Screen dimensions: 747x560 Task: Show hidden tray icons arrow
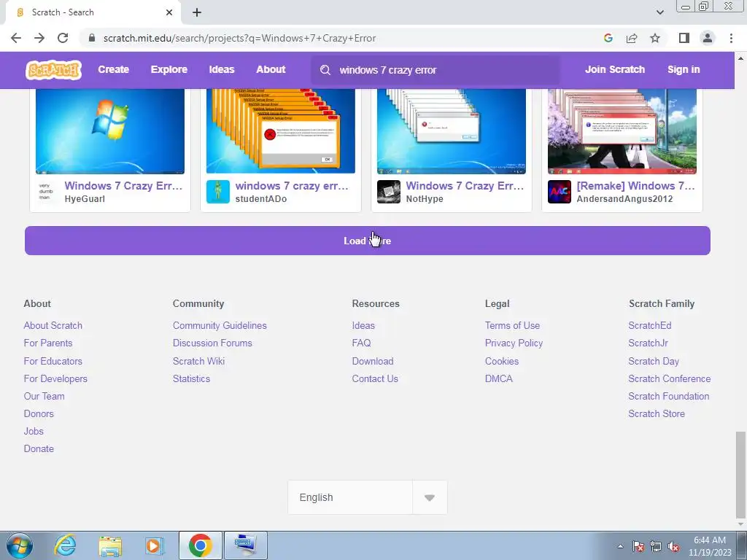[x=620, y=546]
